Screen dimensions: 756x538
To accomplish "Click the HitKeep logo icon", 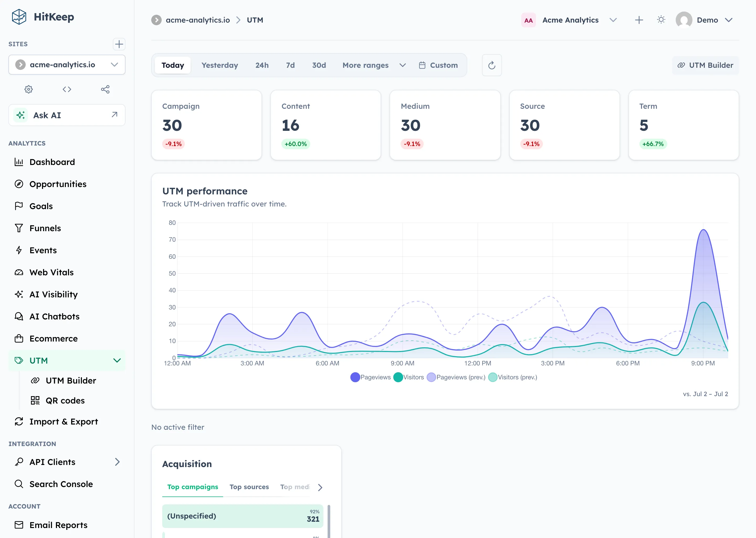I will tap(19, 17).
